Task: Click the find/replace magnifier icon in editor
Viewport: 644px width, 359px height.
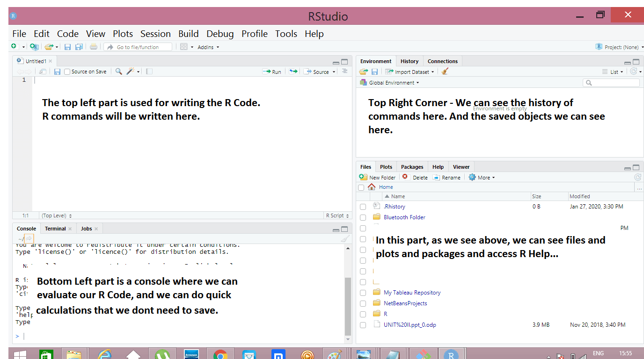Action: click(x=119, y=72)
